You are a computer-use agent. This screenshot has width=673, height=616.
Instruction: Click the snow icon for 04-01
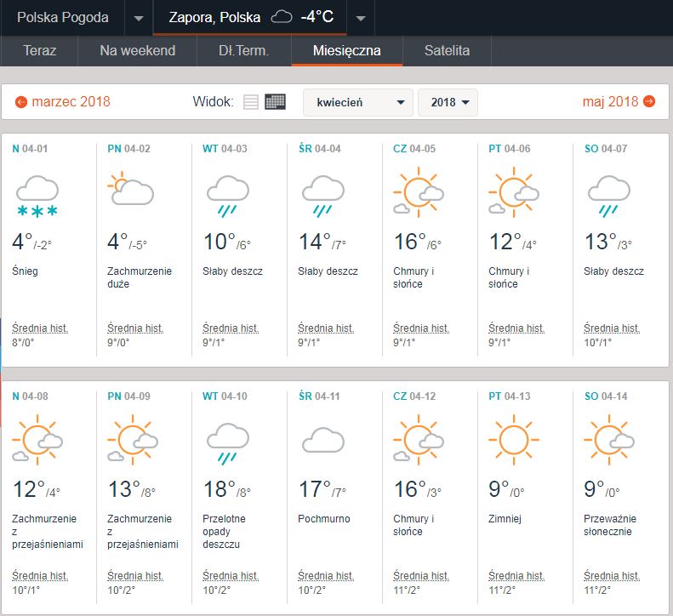point(37,197)
